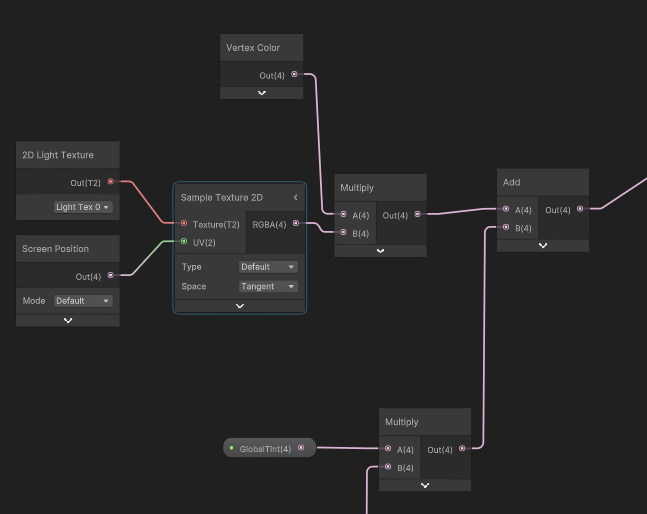Click B(4) port on Multiply next to GlobalTint
Viewport: 647px width, 514px height.
pyautogui.click(x=388, y=467)
